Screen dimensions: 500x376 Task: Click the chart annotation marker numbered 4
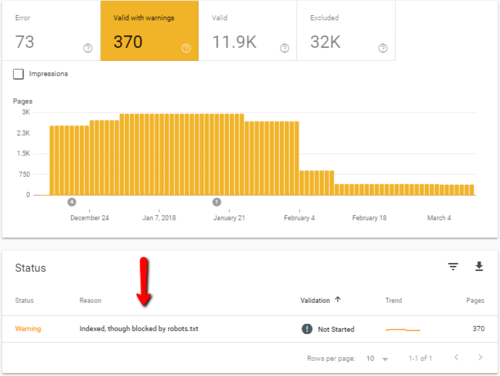pyautogui.click(x=72, y=202)
